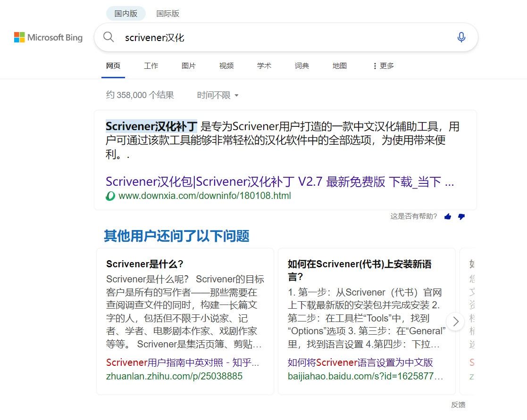Screen dimensions: 527x420
Task: Click 如何在Scrivener(代书)上安装新语言? heading
Action: pos(360,270)
